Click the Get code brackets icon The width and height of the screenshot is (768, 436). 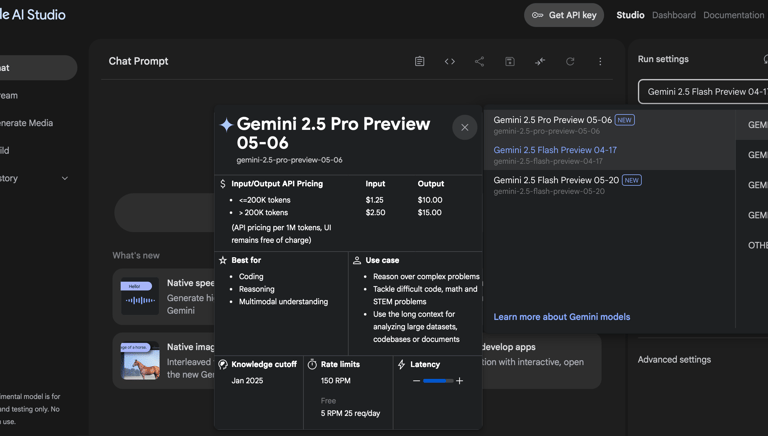pyautogui.click(x=450, y=62)
